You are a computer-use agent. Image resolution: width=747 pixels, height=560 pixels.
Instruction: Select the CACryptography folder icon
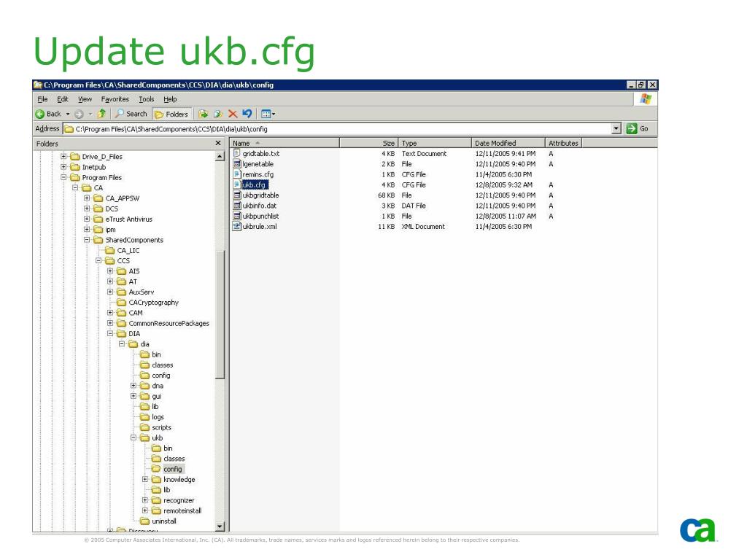tap(122, 303)
